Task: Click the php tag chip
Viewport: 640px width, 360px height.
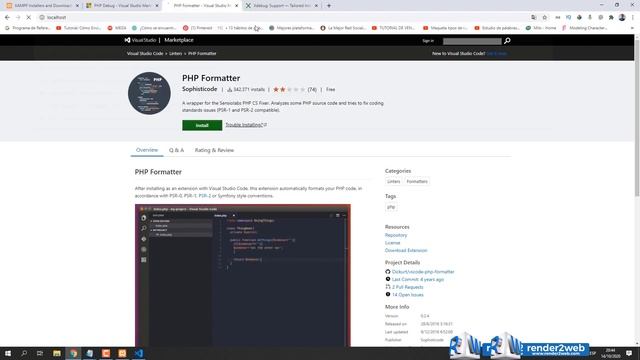Action: coord(391,207)
